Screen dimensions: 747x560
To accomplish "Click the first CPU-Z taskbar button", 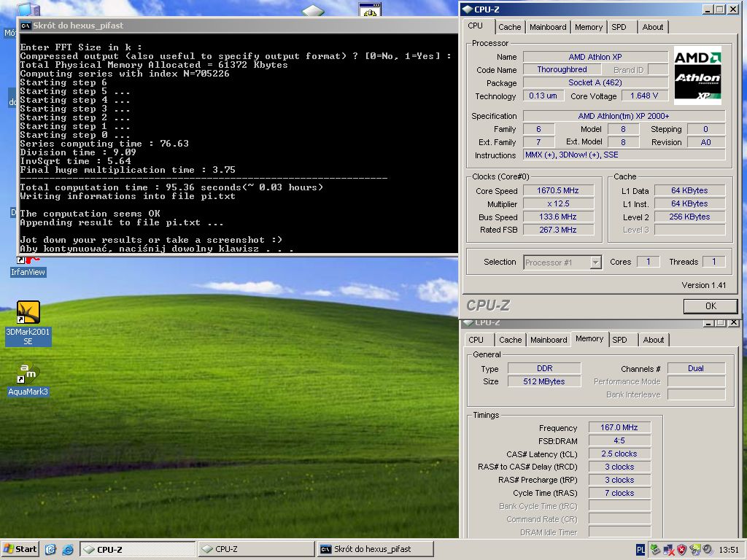I will pyautogui.click(x=138, y=549).
